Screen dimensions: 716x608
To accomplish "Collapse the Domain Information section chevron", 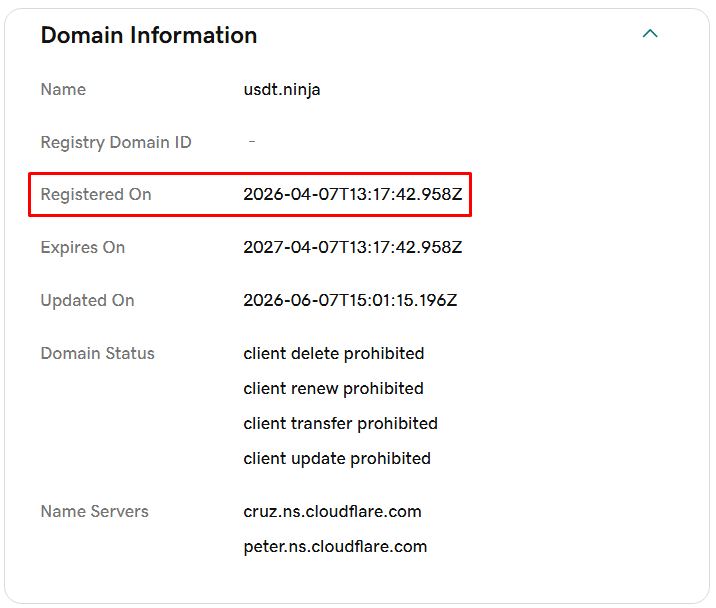I will 650,33.
